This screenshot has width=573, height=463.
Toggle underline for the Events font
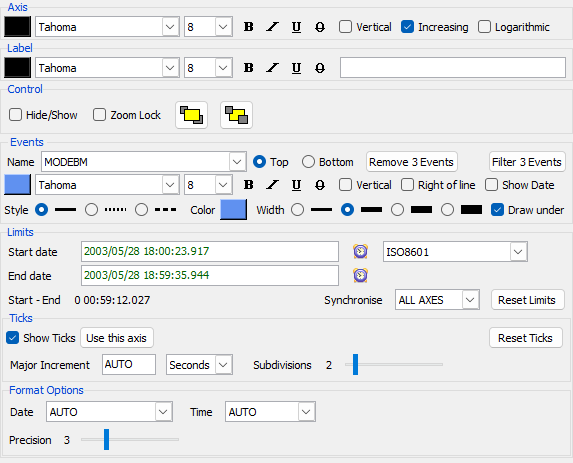click(296, 185)
